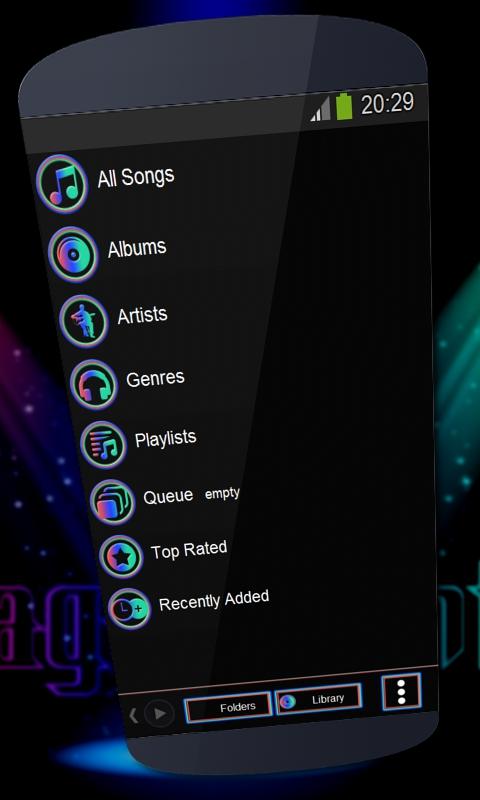Viewport: 480px width, 800px height.
Task: Collapse the player with the left chevron
Action: tap(133, 715)
